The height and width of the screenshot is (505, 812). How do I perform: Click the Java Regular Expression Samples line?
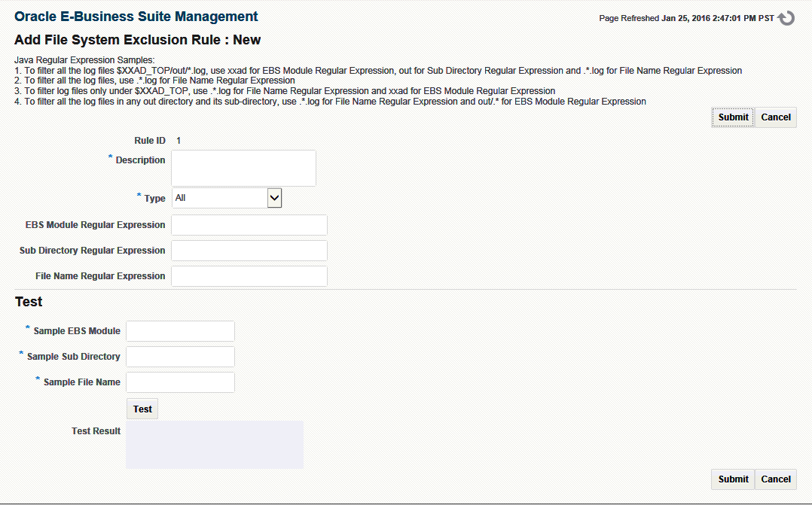[84, 60]
